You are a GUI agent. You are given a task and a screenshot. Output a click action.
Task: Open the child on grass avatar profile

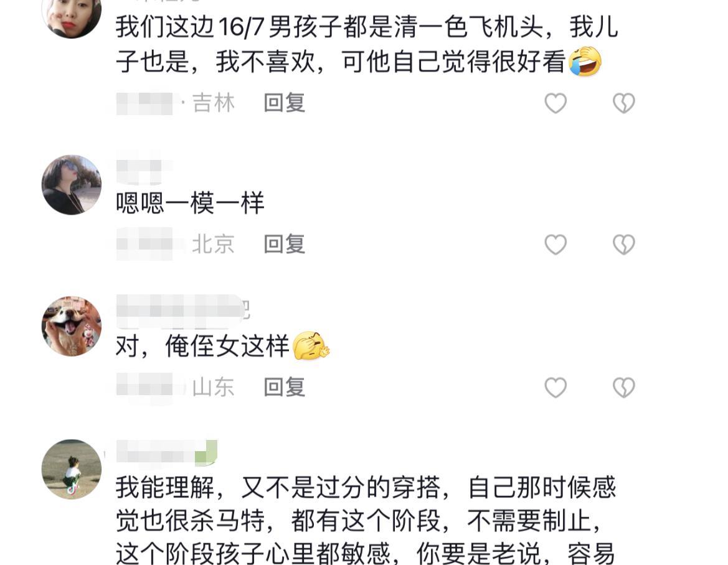pyautogui.click(x=72, y=469)
